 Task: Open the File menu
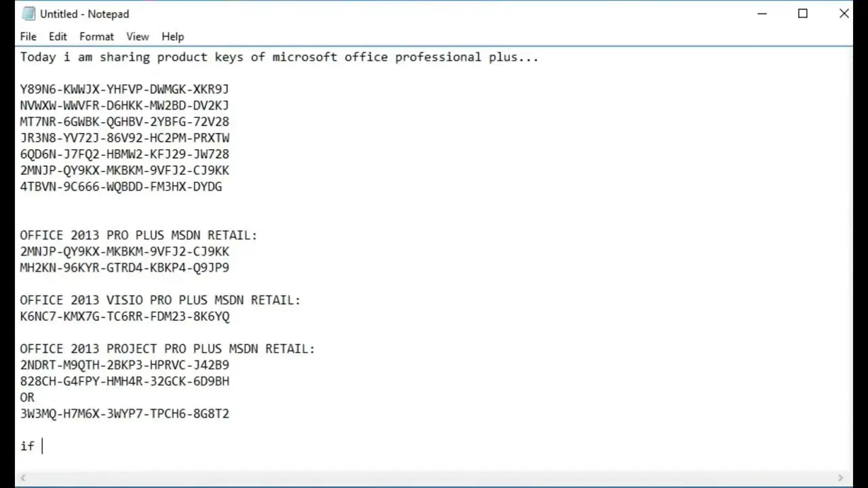28,37
